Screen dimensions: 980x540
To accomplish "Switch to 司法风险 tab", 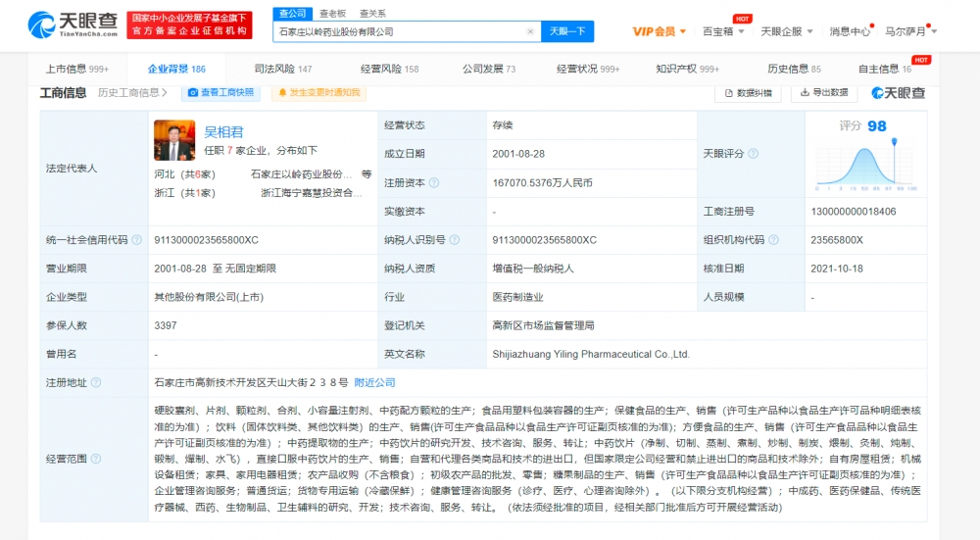I will (x=282, y=69).
